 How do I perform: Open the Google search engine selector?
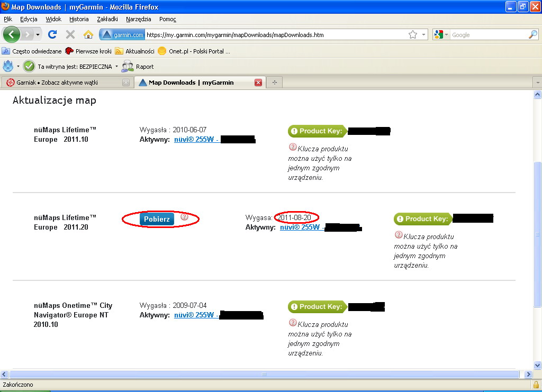pos(441,34)
